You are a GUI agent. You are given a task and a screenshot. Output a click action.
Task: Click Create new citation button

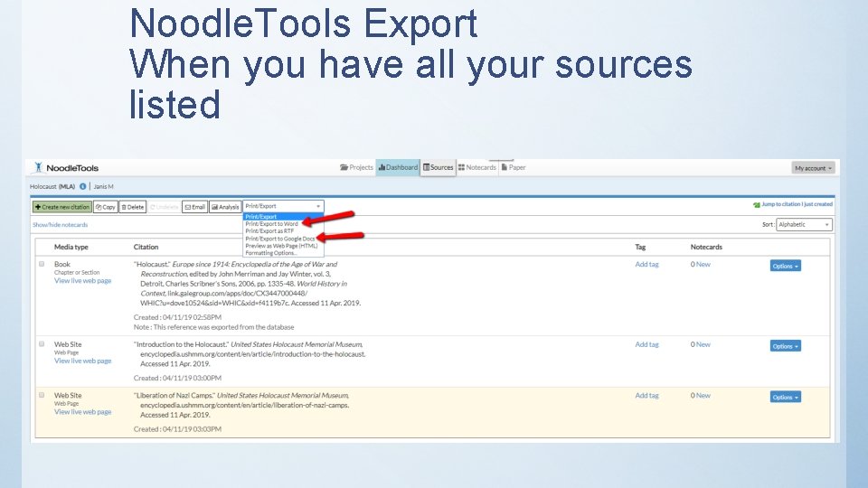tap(62, 207)
